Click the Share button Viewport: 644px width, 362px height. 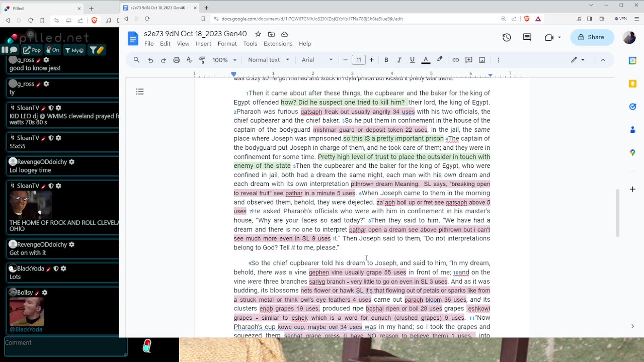[592, 37]
